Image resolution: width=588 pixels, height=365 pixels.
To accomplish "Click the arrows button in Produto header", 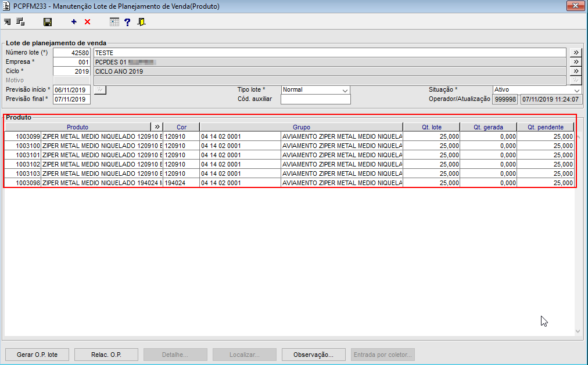I will pyautogui.click(x=157, y=127).
